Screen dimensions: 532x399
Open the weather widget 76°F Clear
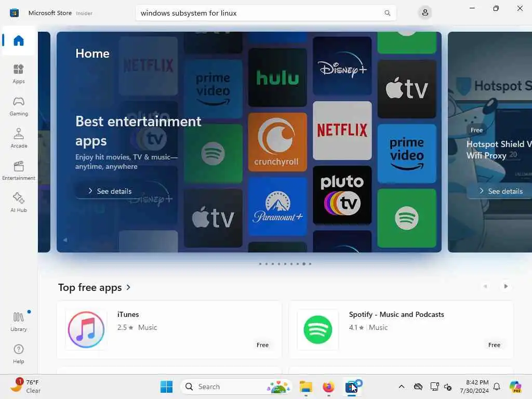pos(26,386)
